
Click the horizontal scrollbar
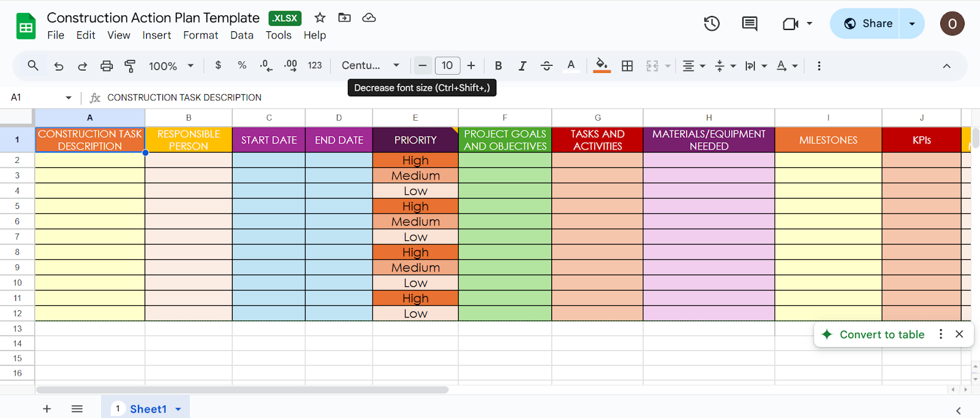(x=242, y=390)
